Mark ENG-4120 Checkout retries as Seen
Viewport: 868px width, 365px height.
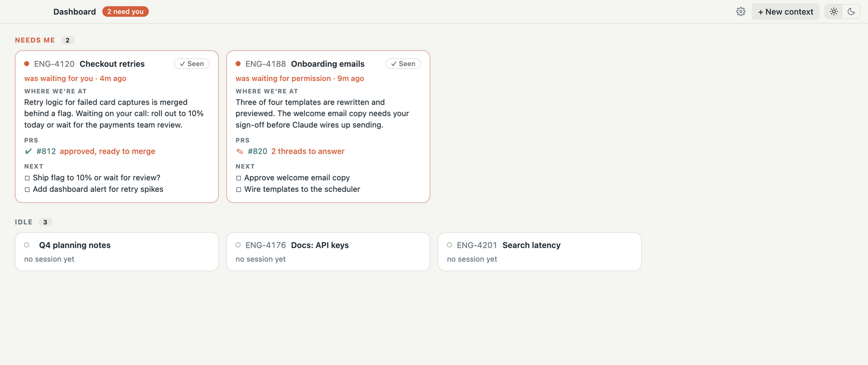click(x=192, y=64)
